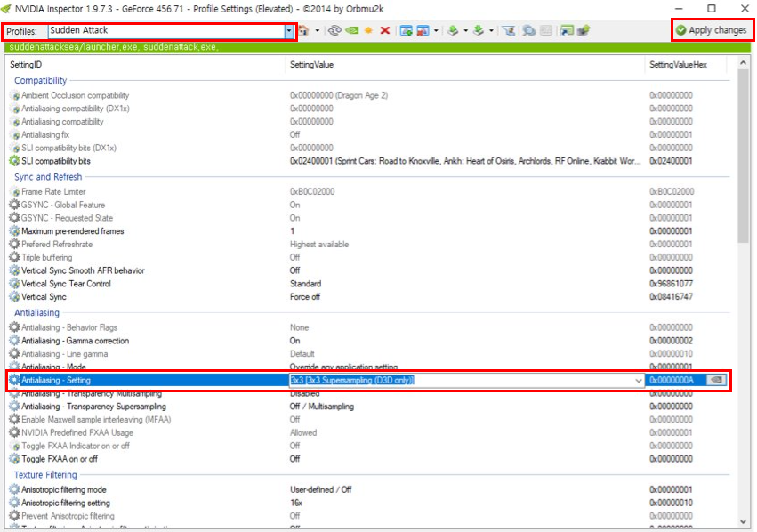Viewport: 757px width, 532px height.
Task: Click the vertical scrollbar thumb of settings list
Action: [x=743, y=155]
